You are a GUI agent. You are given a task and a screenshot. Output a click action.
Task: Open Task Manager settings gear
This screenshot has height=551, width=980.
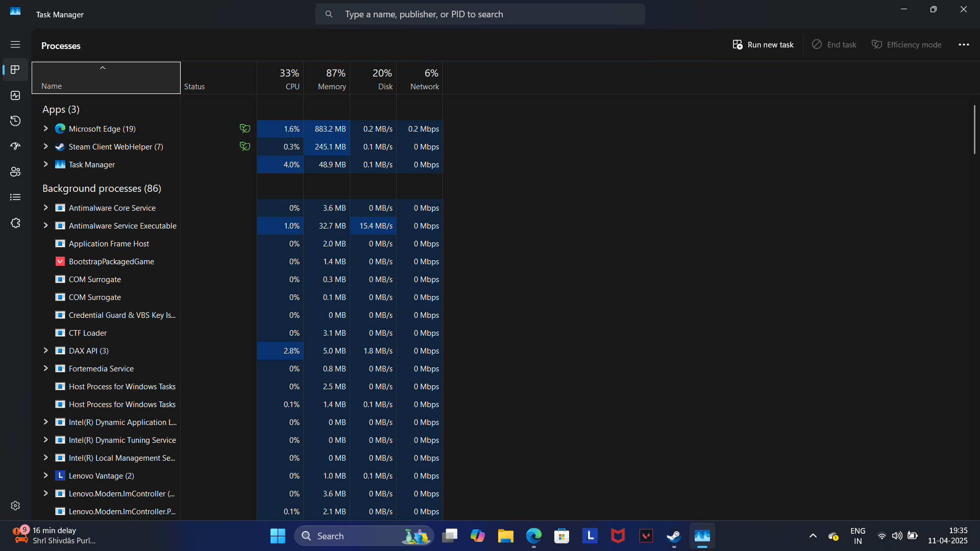pyautogui.click(x=15, y=506)
